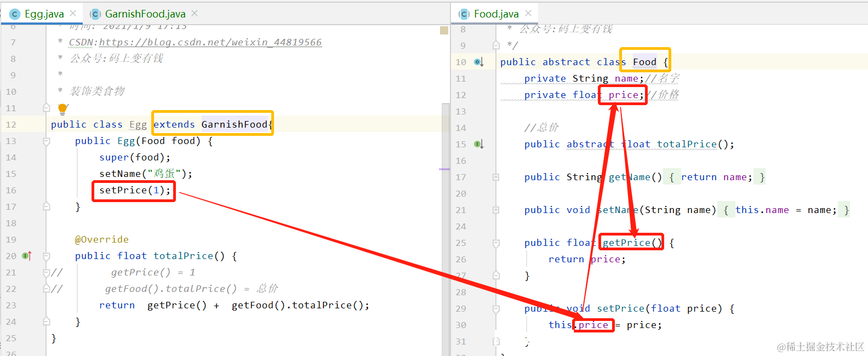Expand the folded body '{ return name; }'
The width and height of the screenshot is (868, 356).
[714, 177]
